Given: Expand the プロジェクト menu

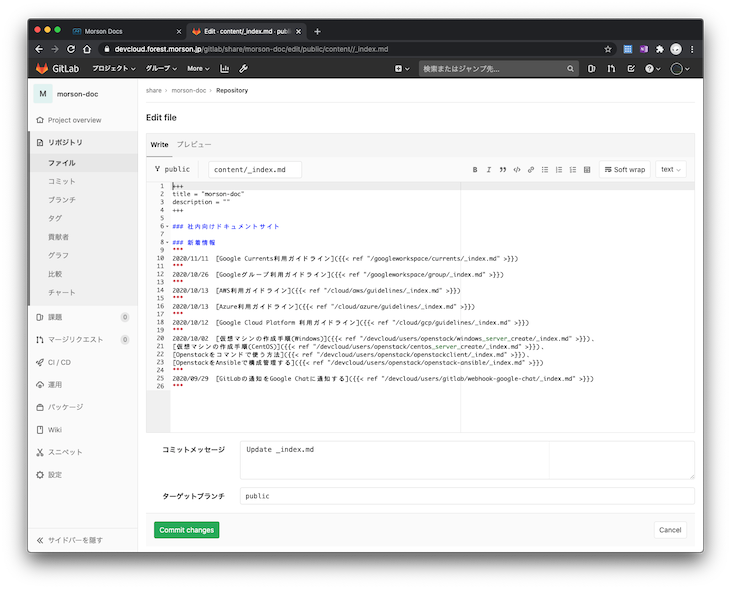Looking at the screenshot, I should tap(114, 69).
